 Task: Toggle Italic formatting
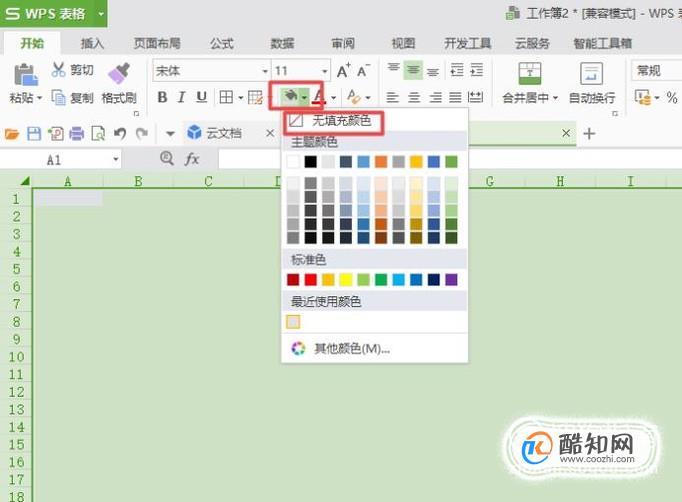tap(182, 97)
